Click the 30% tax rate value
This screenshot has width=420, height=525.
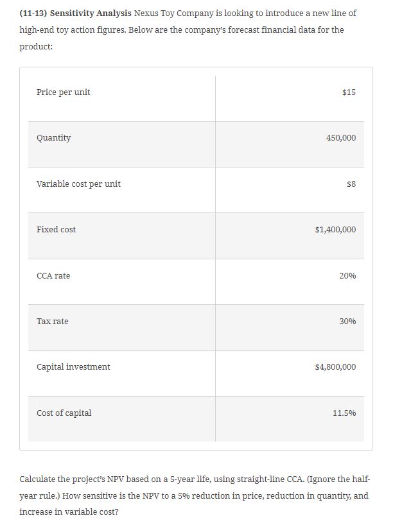(x=347, y=322)
